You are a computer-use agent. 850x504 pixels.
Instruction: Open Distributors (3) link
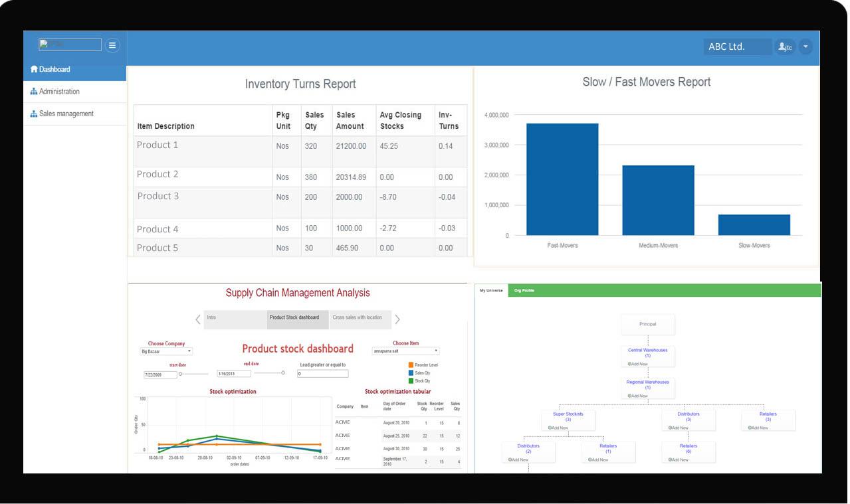coord(689,416)
